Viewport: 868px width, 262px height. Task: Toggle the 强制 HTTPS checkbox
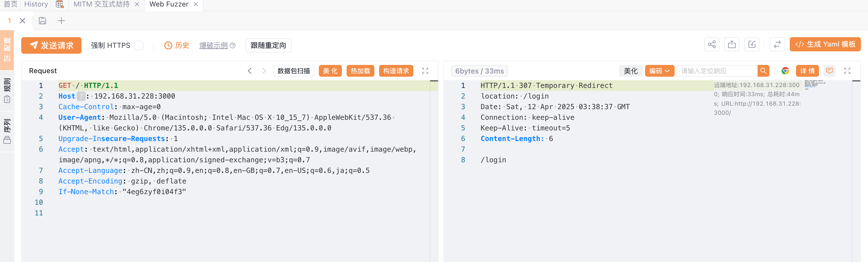(139, 45)
